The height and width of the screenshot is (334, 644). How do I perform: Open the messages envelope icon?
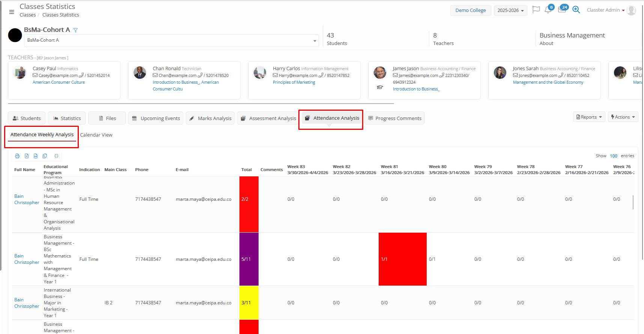click(562, 10)
